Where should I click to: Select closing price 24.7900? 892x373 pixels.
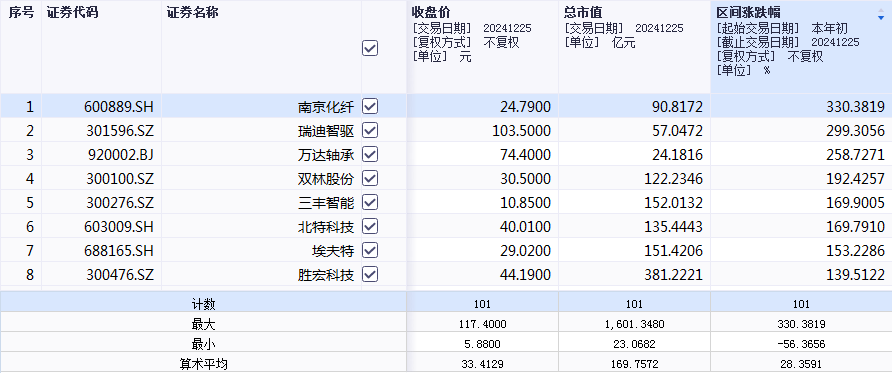click(525, 107)
